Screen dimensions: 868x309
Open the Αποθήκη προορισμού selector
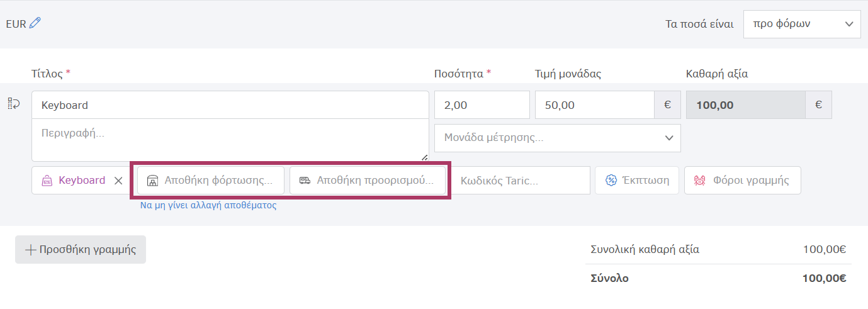pyautogui.click(x=375, y=181)
